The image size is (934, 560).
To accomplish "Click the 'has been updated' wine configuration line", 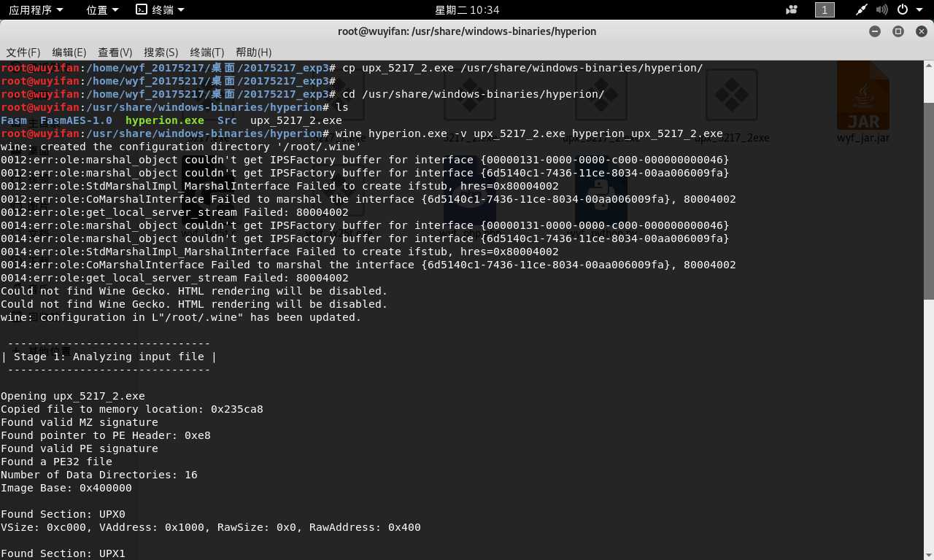I will pyautogui.click(x=181, y=317).
